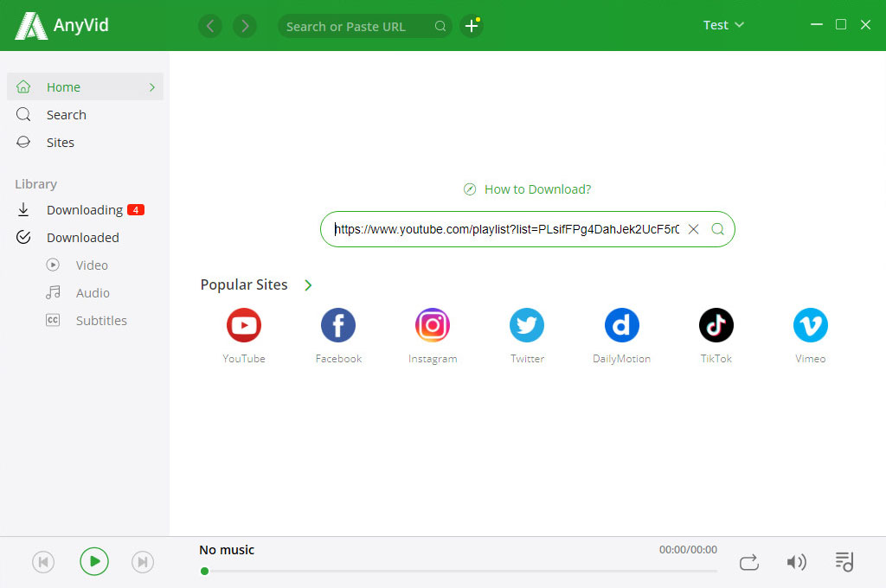The height and width of the screenshot is (588, 886).
Task: Toggle the repeat loop mode icon
Action: 748,563
